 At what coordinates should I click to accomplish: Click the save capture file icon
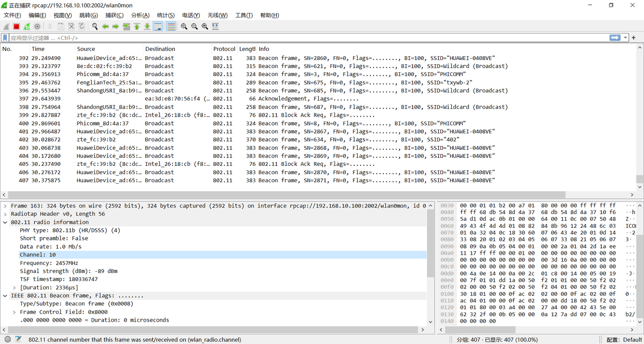tap(61, 26)
